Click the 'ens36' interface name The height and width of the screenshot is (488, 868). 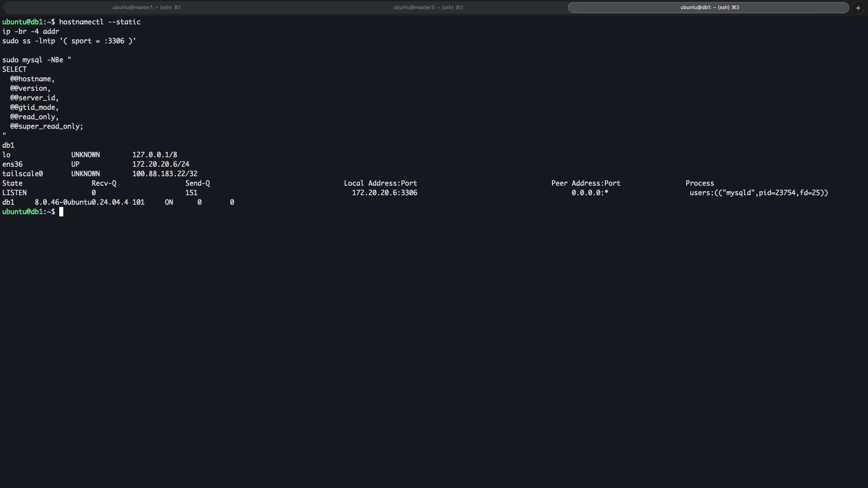[x=12, y=164]
